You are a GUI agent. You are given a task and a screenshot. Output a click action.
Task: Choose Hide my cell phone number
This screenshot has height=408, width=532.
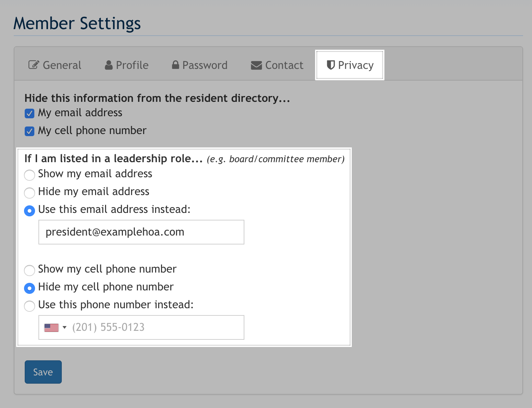[30, 288]
